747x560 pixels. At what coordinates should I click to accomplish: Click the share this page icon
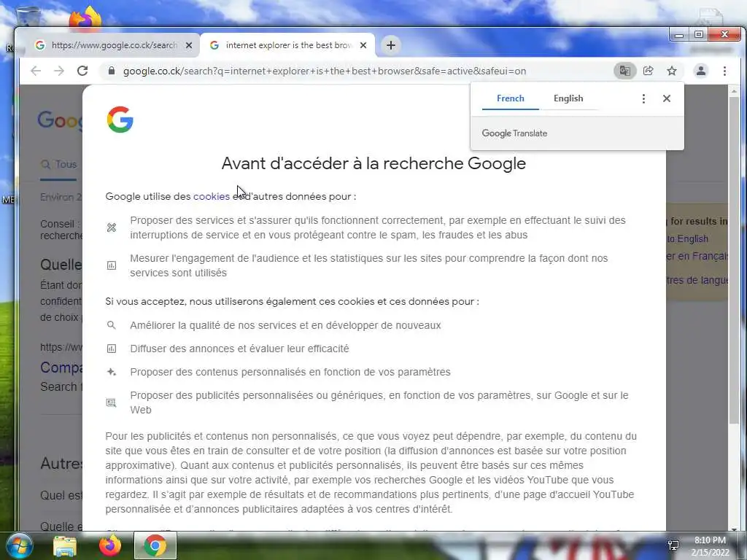tap(649, 71)
